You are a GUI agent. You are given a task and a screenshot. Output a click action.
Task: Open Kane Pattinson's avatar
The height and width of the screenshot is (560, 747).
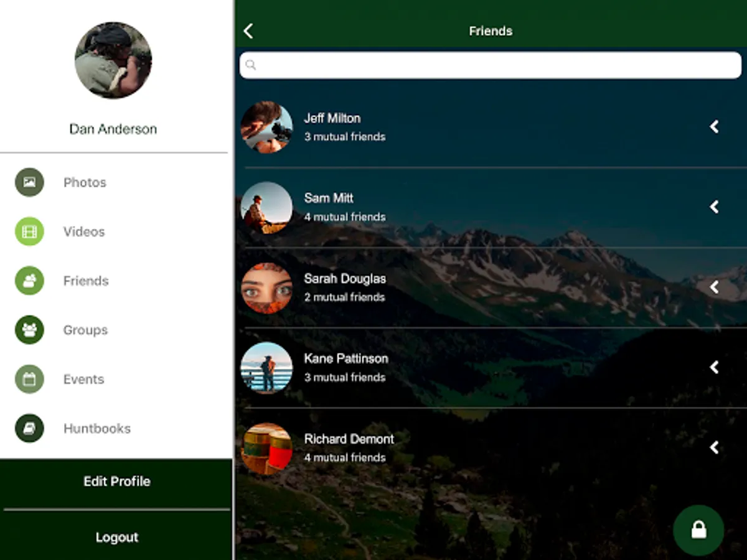pyautogui.click(x=266, y=368)
